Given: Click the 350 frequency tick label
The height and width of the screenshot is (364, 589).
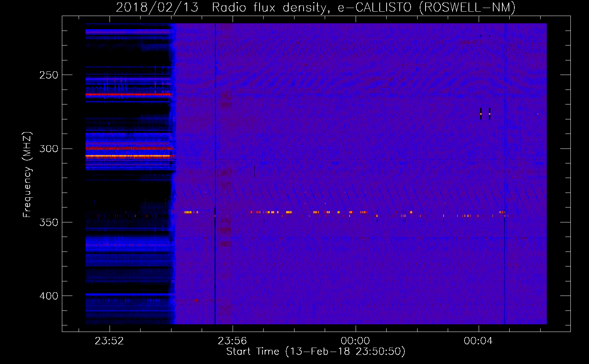Looking at the screenshot, I should 49,222.
